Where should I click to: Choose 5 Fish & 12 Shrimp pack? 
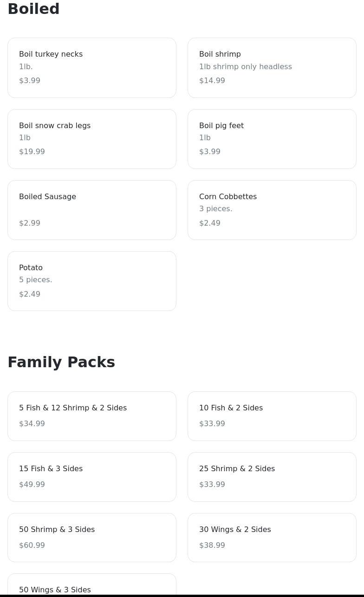[x=92, y=416]
